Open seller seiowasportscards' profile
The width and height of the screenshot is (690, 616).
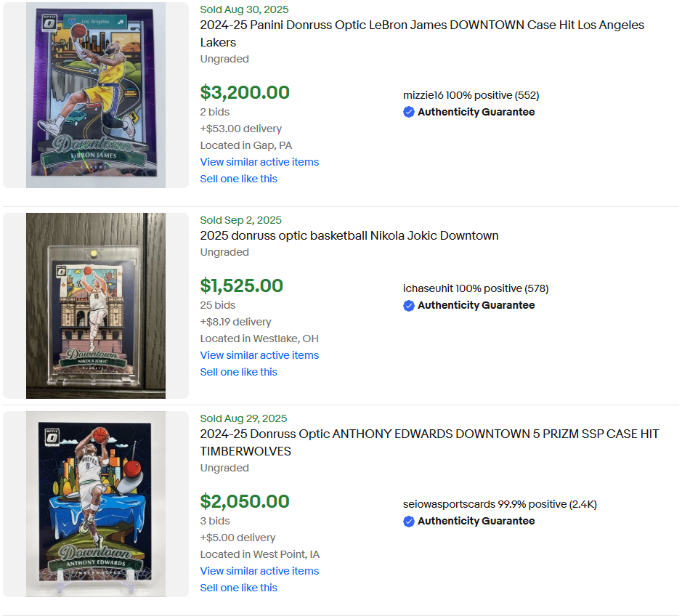click(449, 504)
